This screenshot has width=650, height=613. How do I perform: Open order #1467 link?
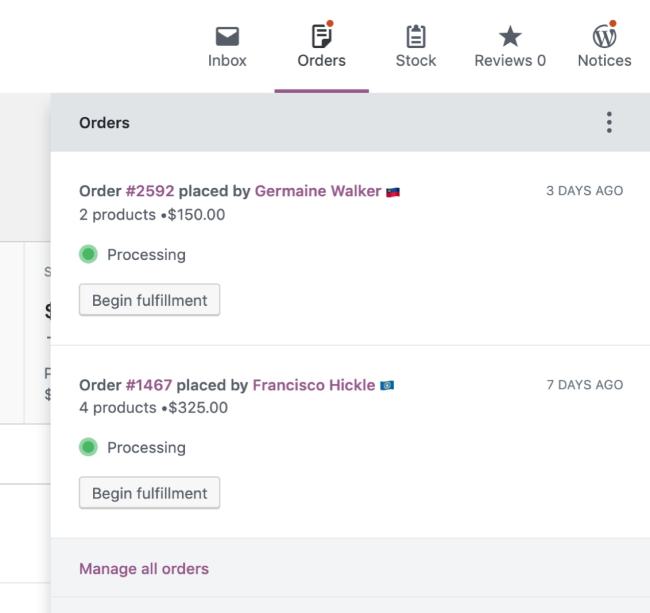[x=150, y=385]
